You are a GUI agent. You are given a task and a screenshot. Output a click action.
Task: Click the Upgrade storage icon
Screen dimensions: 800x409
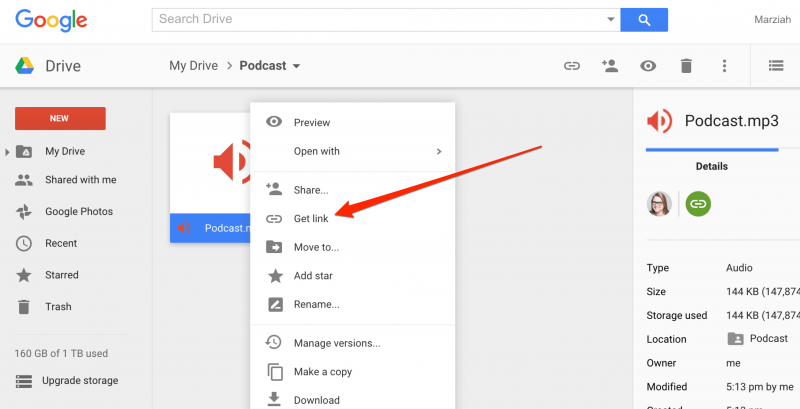coord(23,381)
